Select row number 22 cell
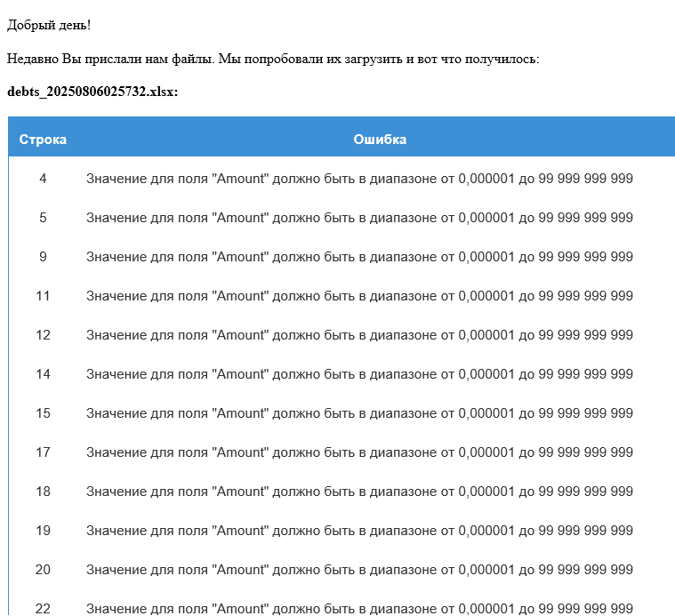 coord(43,609)
